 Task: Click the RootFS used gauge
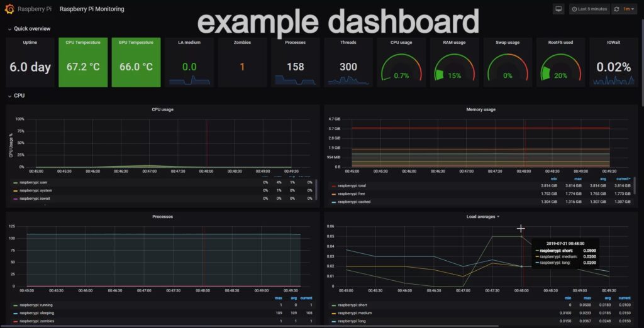pyautogui.click(x=560, y=68)
